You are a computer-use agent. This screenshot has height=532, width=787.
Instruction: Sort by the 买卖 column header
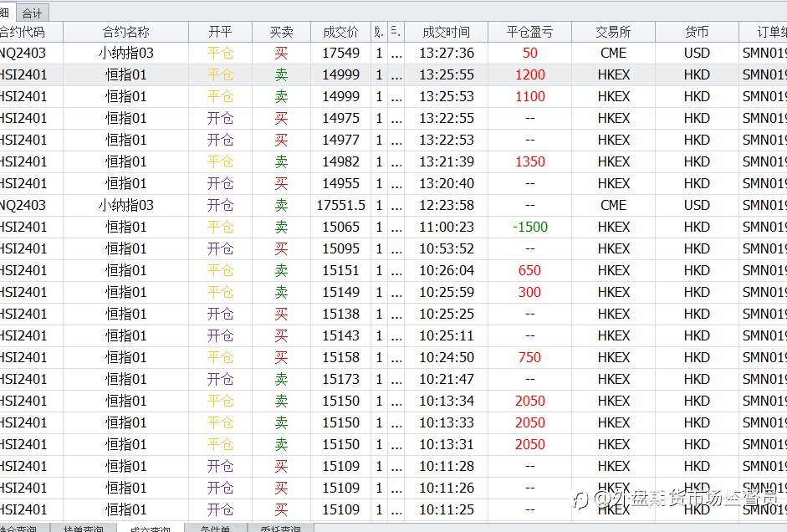[x=281, y=32]
